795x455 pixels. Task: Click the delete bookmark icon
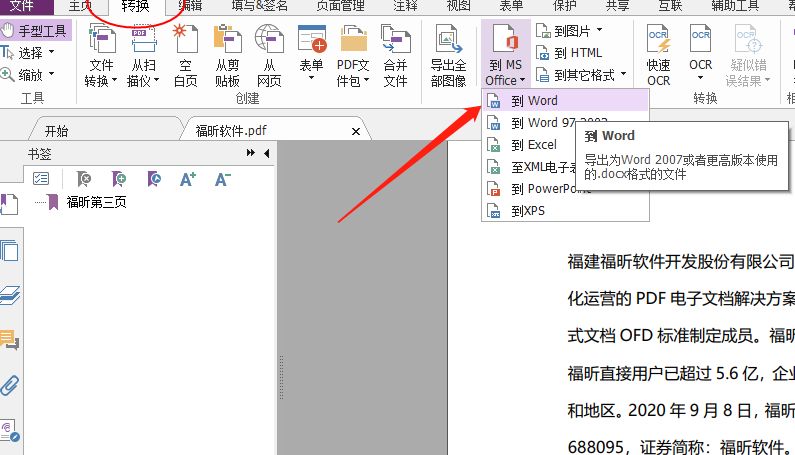coord(83,179)
